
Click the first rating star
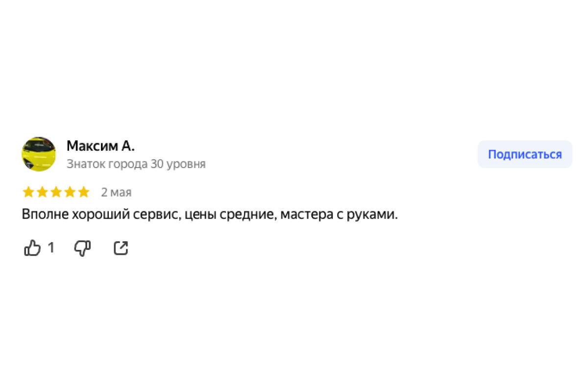pos(28,192)
